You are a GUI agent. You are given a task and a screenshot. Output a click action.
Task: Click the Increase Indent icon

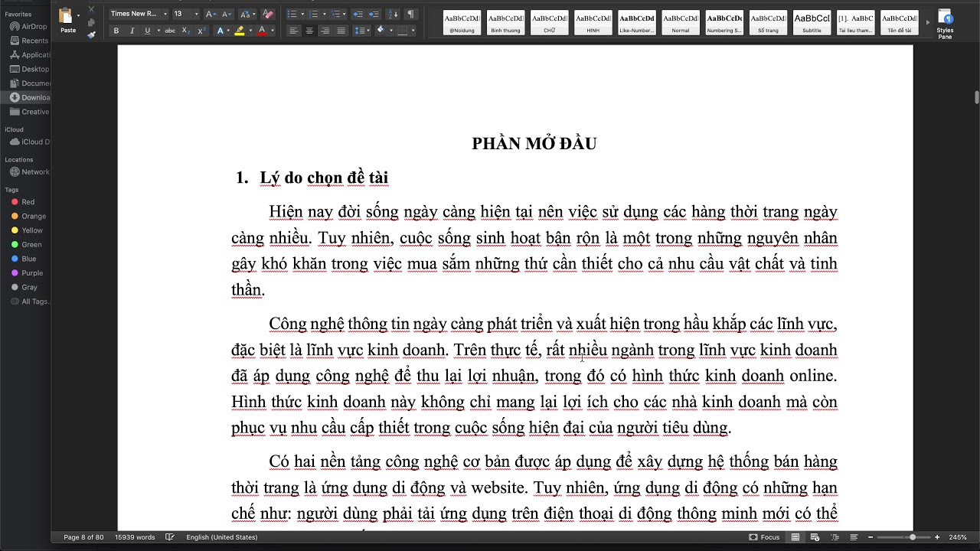click(x=374, y=14)
